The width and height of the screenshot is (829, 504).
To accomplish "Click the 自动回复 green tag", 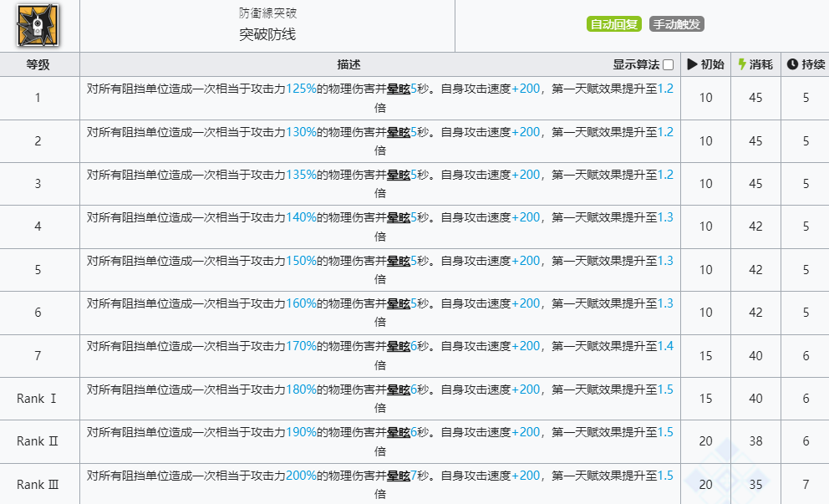I will point(614,24).
